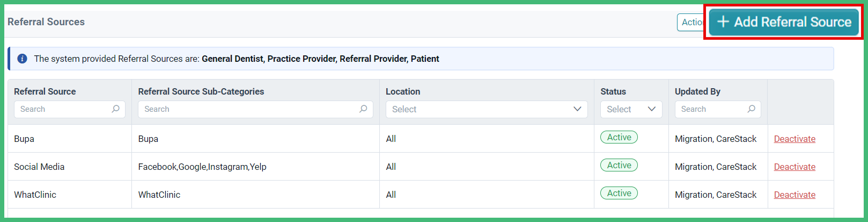
Task: Select the Social Media row name
Action: click(39, 167)
